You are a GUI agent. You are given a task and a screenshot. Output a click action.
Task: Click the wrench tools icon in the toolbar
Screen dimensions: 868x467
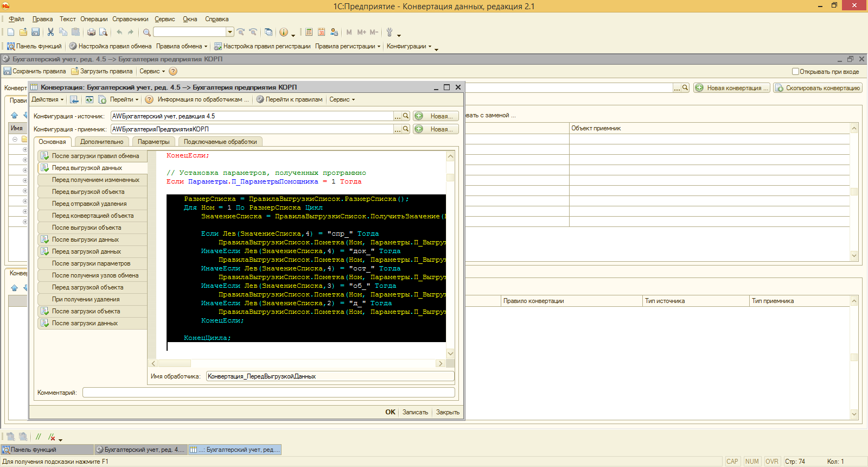click(389, 32)
